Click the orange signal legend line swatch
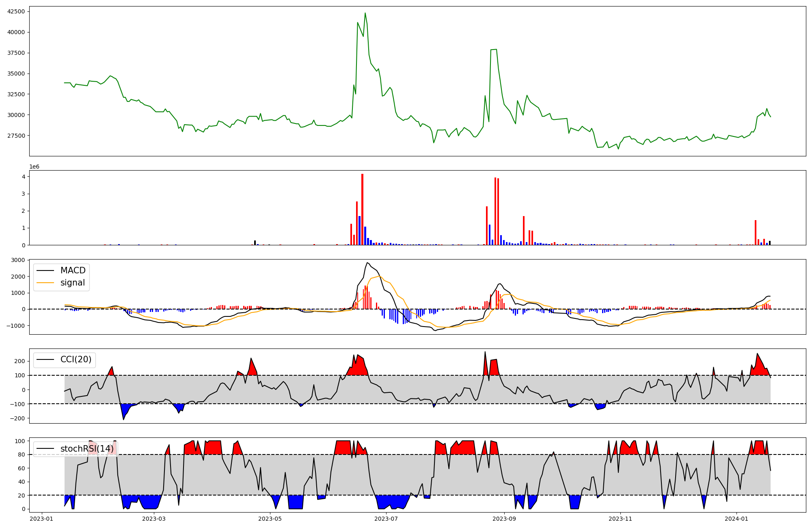 [45, 283]
